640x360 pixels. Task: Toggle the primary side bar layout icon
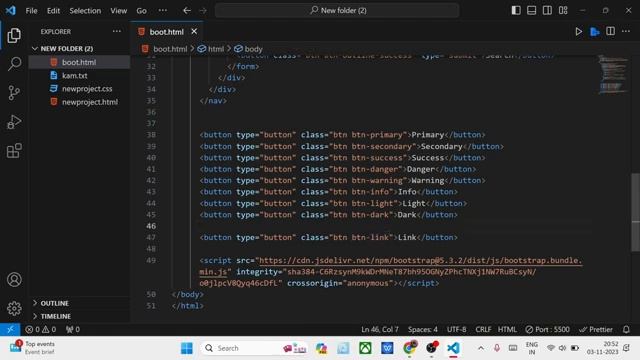[x=516, y=10]
